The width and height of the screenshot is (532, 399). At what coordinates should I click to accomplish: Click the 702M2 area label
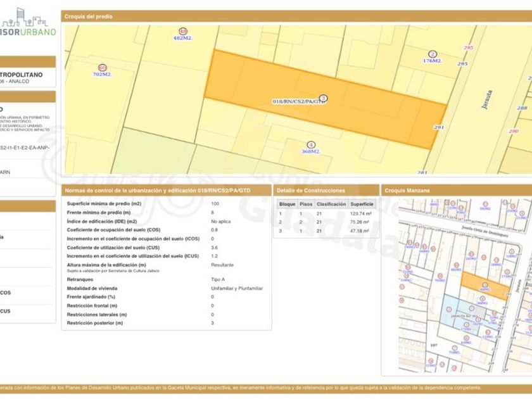[x=102, y=75]
